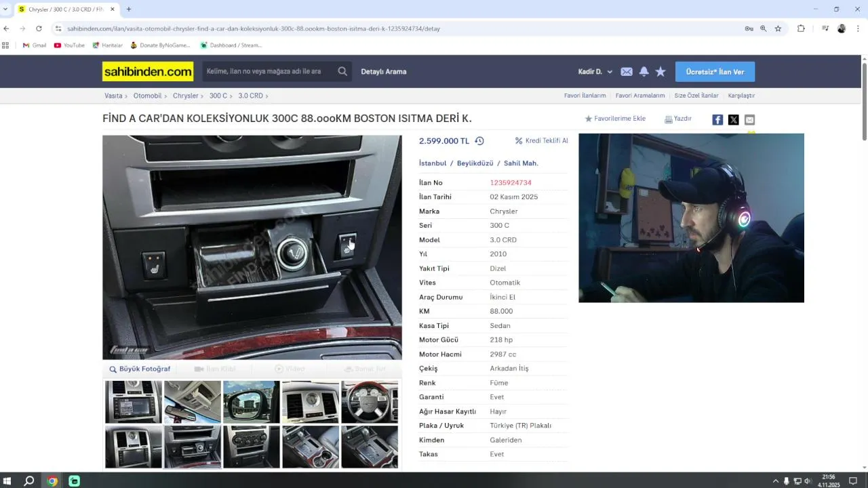Open first thumbnail showing dashboard radio
This screenshot has width=868, height=488.
tap(134, 402)
